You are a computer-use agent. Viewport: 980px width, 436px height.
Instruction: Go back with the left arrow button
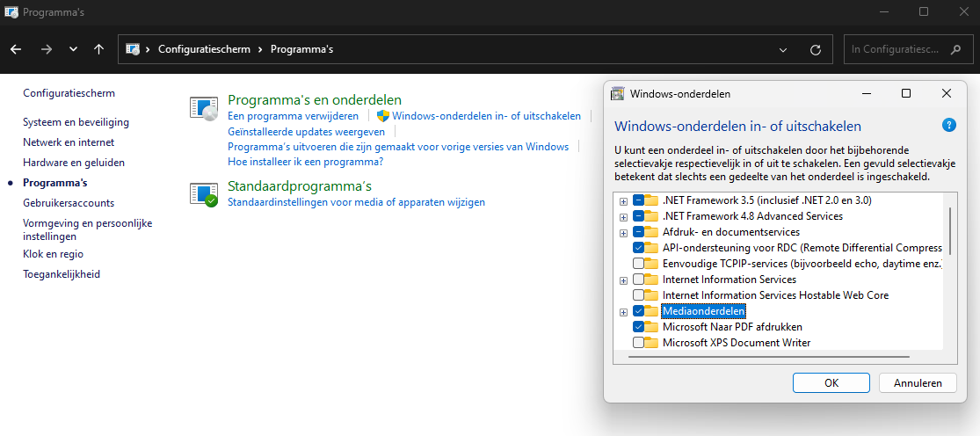16,49
